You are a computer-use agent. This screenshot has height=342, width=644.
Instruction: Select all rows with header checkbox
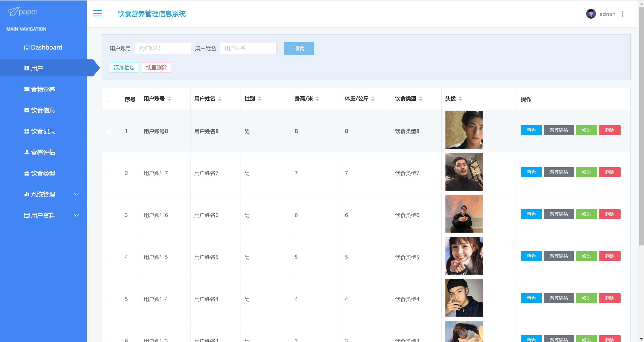tap(109, 99)
